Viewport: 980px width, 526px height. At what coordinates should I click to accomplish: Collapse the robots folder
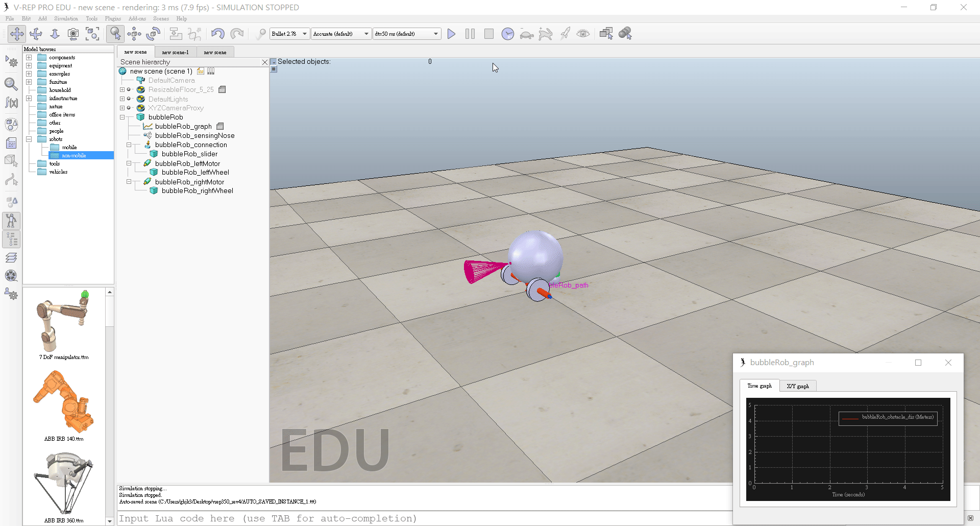[x=29, y=139]
